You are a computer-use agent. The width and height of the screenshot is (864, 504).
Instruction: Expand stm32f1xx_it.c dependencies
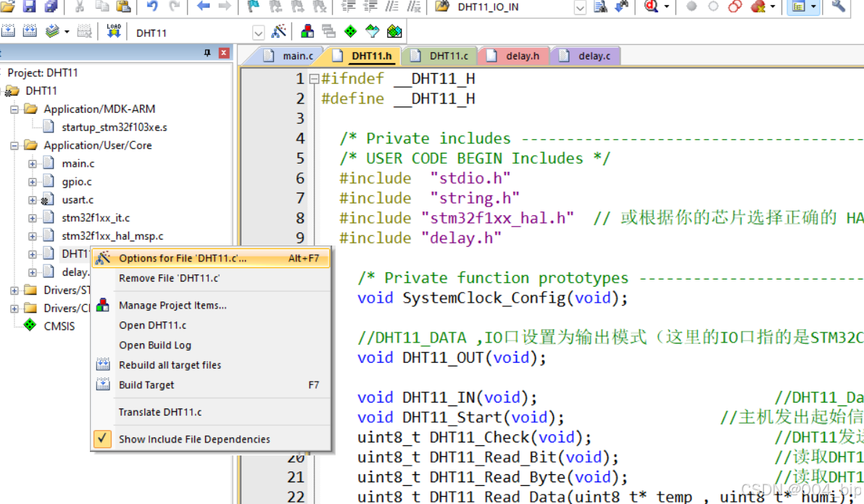coord(33,218)
